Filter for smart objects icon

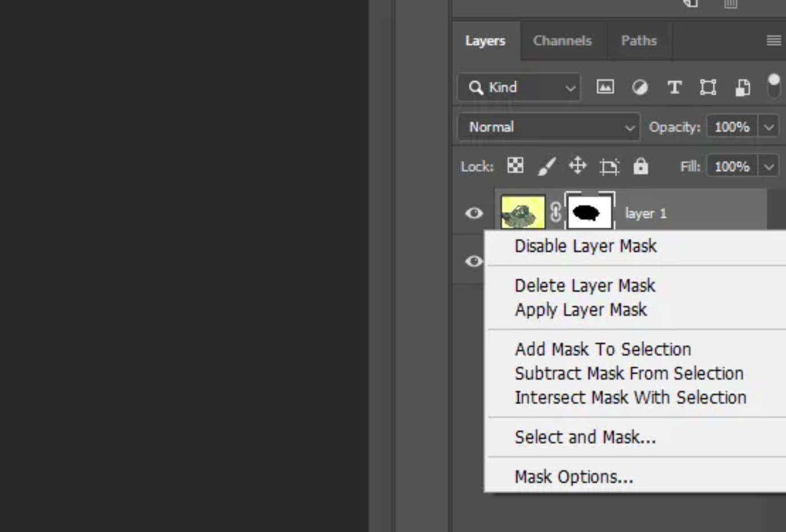[x=742, y=87]
